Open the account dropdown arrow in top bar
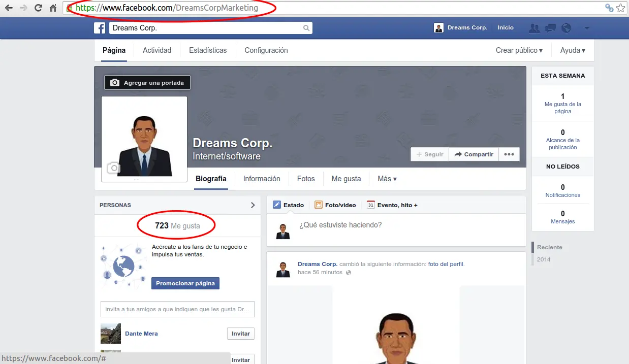This screenshot has width=629, height=364. click(587, 28)
